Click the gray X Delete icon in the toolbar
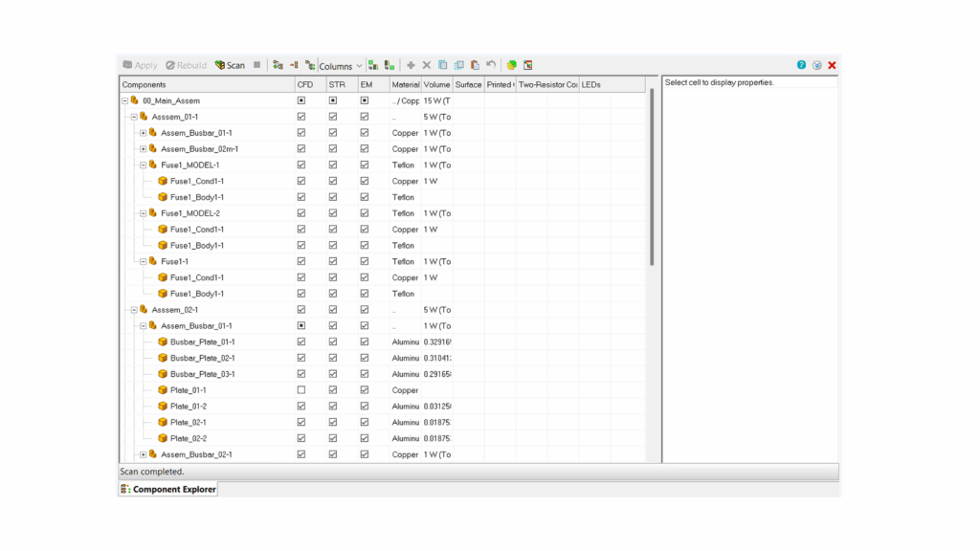 (427, 65)
